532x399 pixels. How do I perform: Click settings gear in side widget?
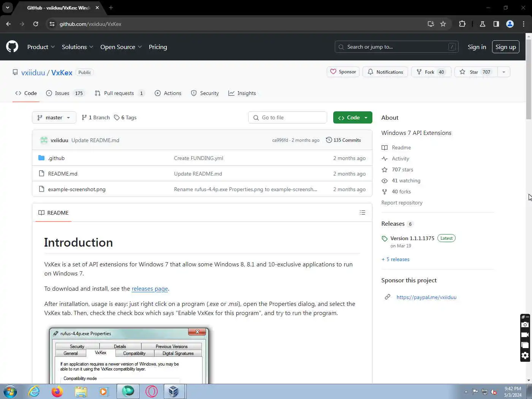coord(525,356)
